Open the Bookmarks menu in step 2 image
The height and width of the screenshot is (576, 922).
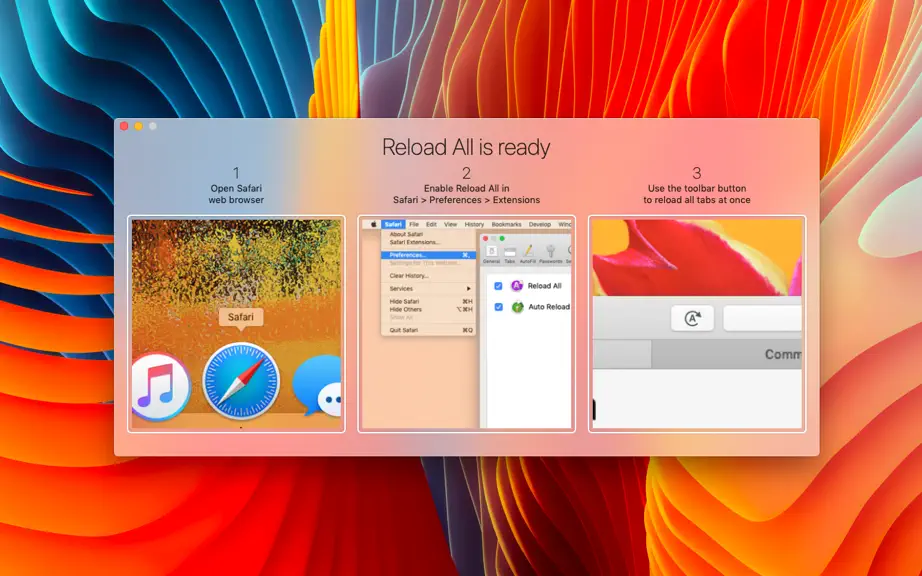click(506, 225)
